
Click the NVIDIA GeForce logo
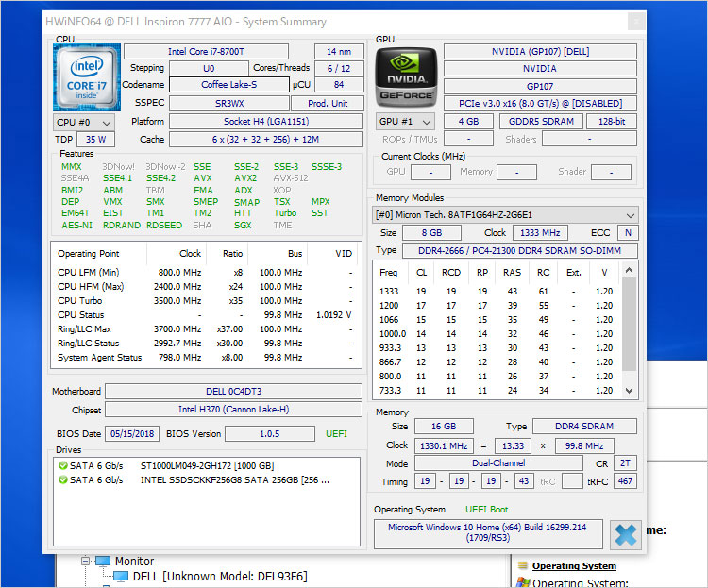pyautogui.click(x=406, y=76)
